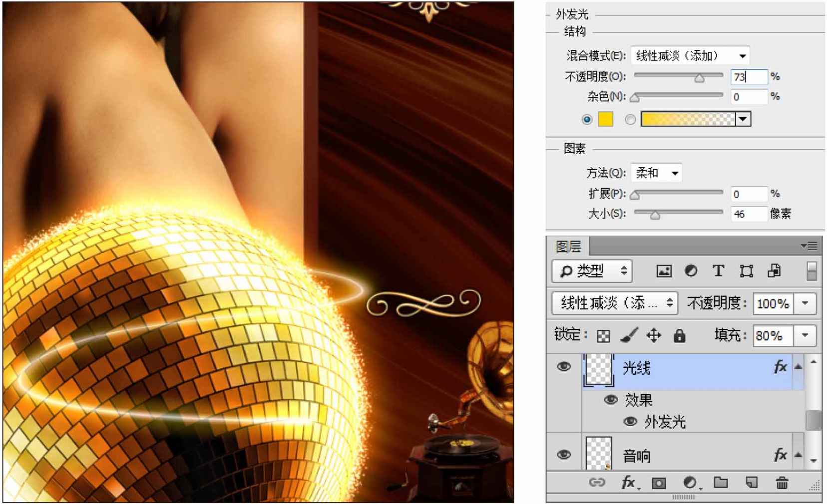The image size is (827, 504).
Task: Filter layers by adjustment layer icon
Action: click(x=691, y=270)
